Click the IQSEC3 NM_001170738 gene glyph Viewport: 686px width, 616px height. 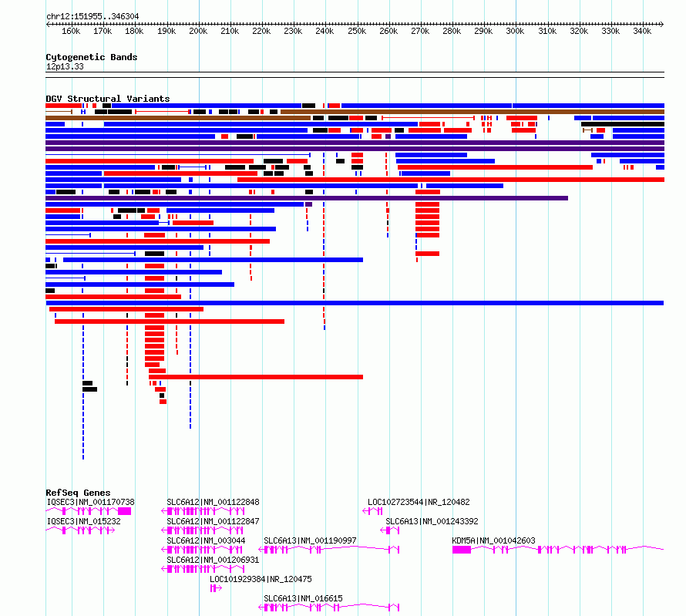point(89,511)
